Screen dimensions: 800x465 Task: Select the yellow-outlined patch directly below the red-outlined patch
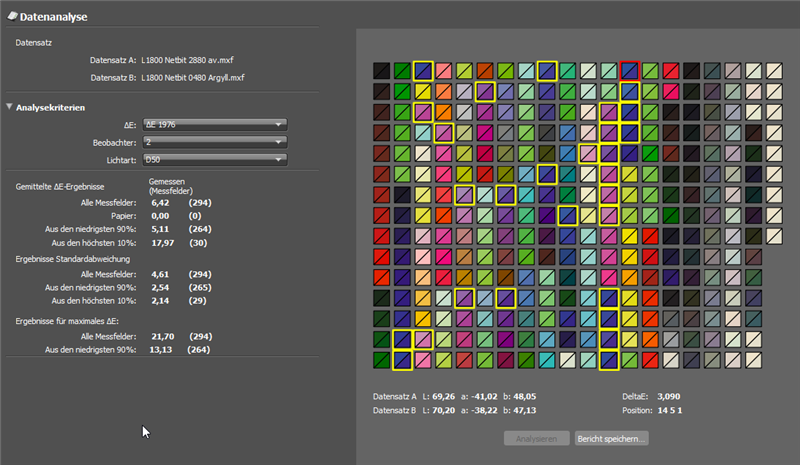point(630,91)
